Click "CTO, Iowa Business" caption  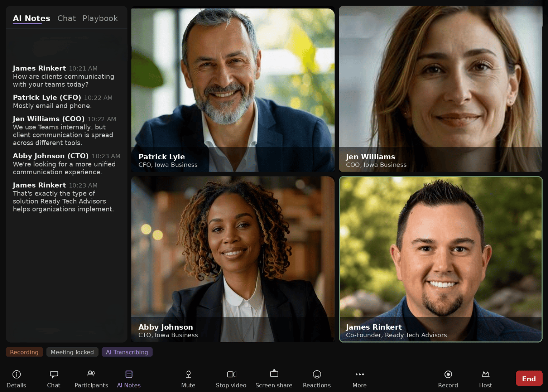click(x=168, y=335)
